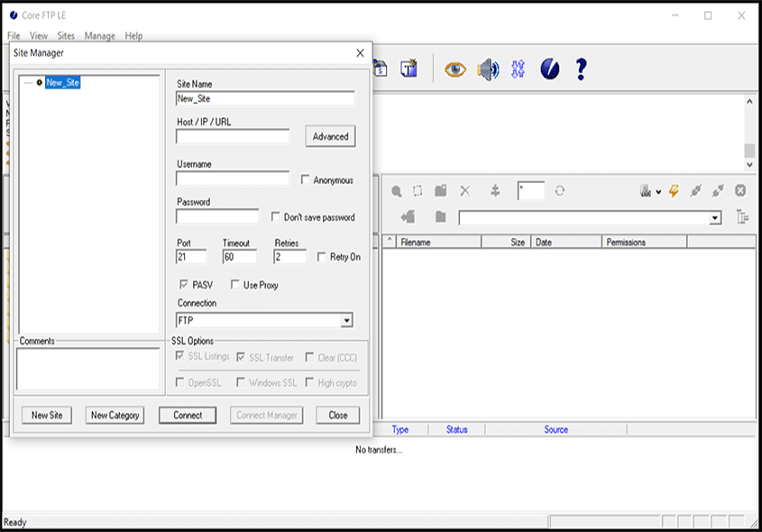Click the refresh icon in remote panel
This screenshot has height=532, width=762.
click(560, 191)
